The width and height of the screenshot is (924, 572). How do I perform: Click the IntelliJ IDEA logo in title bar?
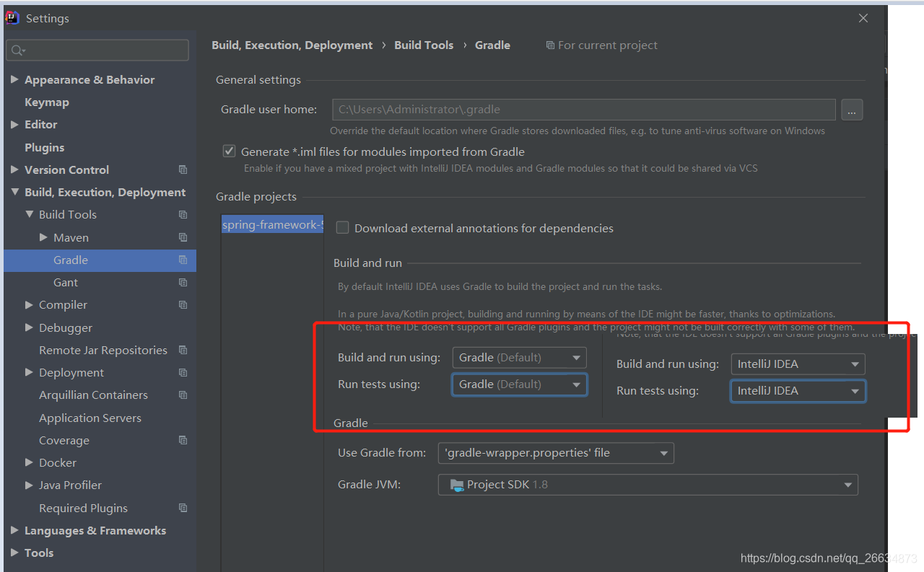[12, 18]
